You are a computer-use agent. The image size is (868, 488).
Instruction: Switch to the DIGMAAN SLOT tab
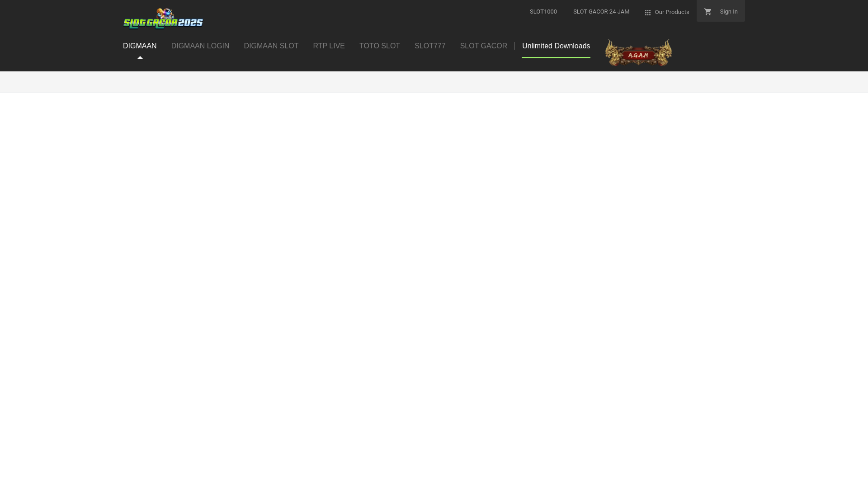[271, 46]
